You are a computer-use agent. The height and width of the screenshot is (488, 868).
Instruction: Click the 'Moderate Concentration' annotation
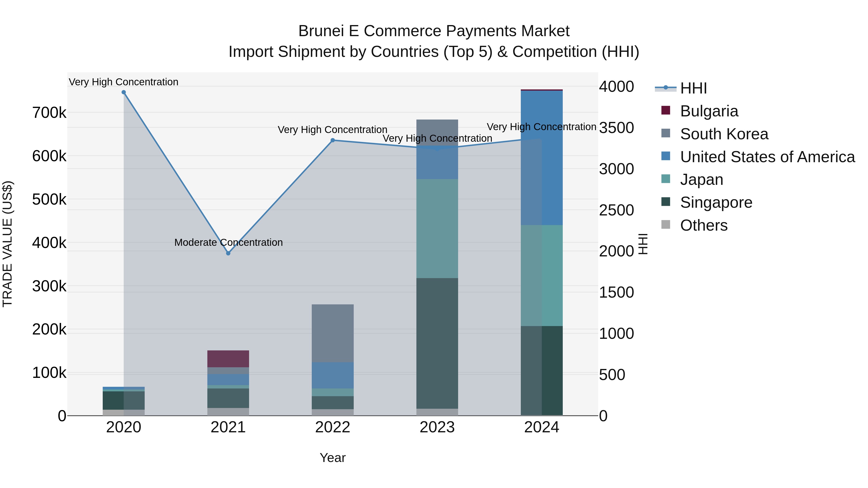point(229,242)
